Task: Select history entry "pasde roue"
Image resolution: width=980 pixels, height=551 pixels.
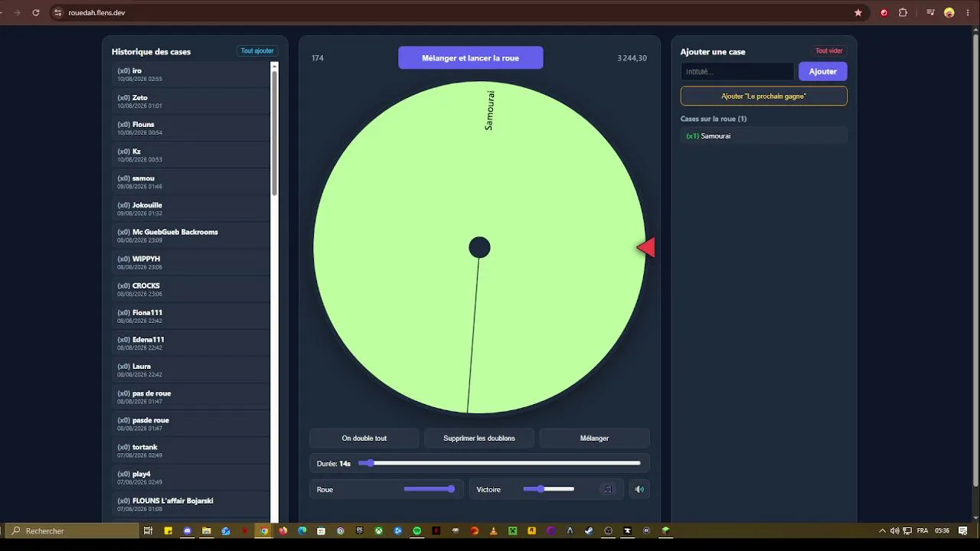Action: [191, 423]
